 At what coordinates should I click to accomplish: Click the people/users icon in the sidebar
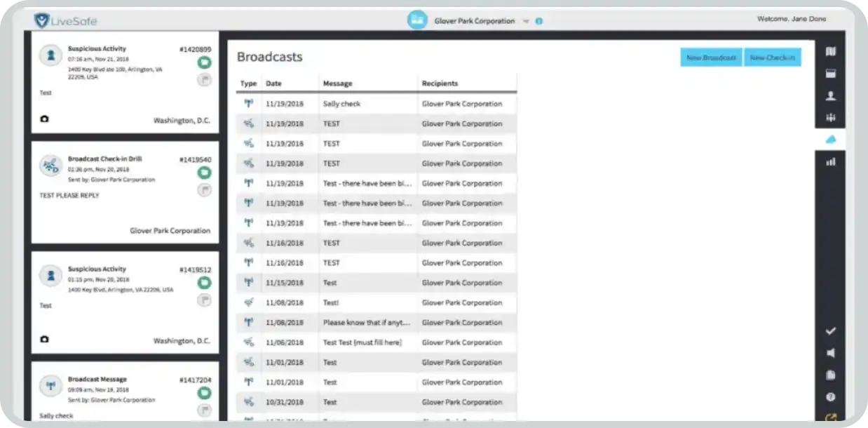pyautogui.click(x=831, y=96)
